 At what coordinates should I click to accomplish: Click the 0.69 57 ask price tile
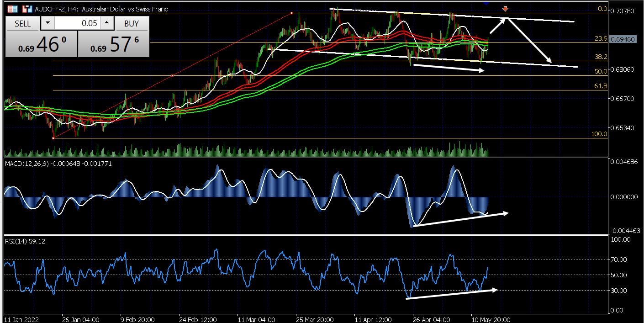[113, 45]
